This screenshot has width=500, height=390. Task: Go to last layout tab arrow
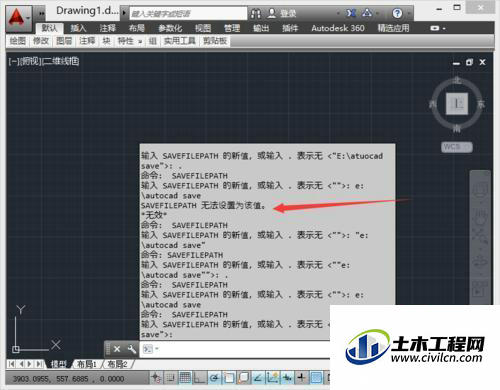coord(39,364)
